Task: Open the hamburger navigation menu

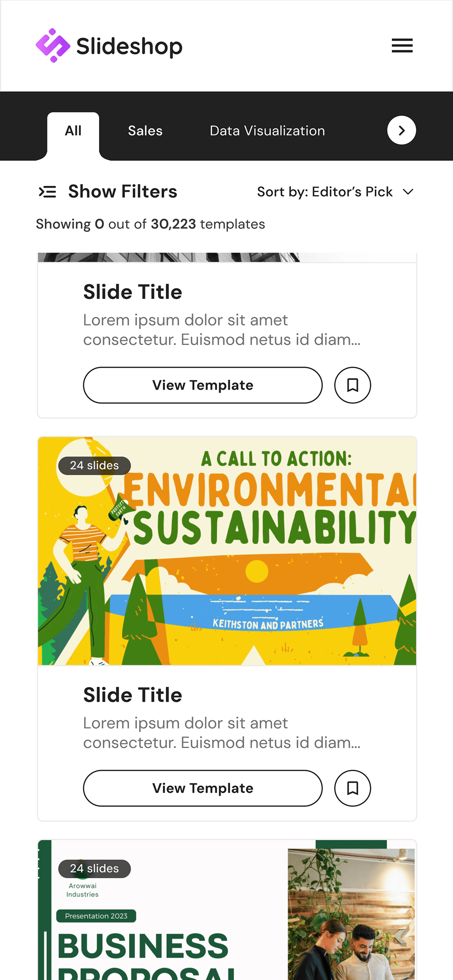Action: pos(402,45)
